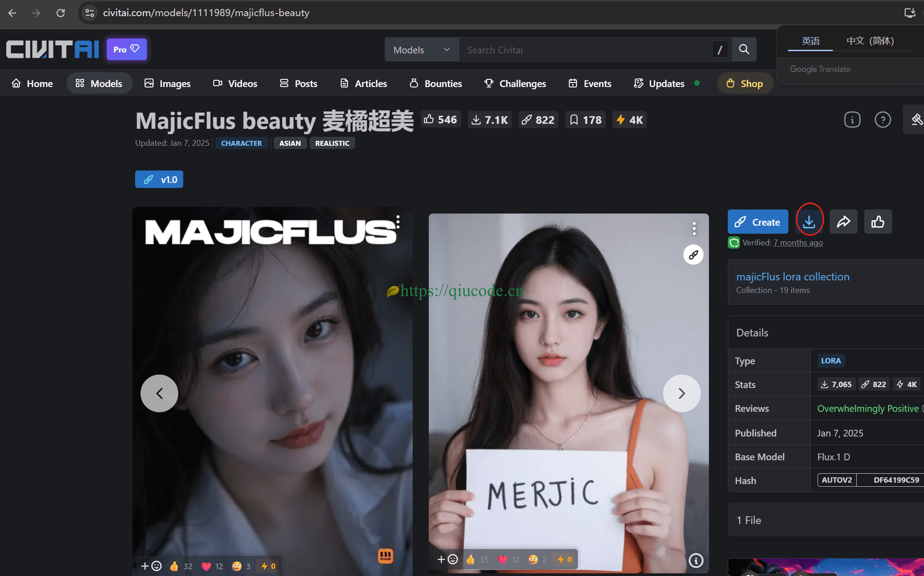This screenshot has height=576, width=924.
Task: Click the ASIAN tag
Action: (x=290, y=143)
